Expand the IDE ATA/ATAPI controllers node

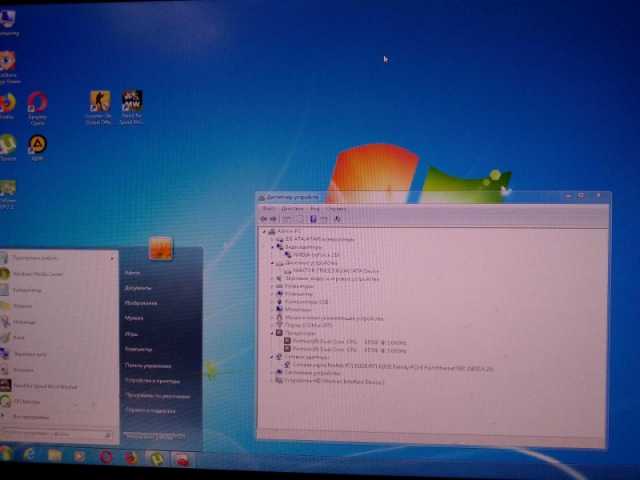(x=273, y=240)
